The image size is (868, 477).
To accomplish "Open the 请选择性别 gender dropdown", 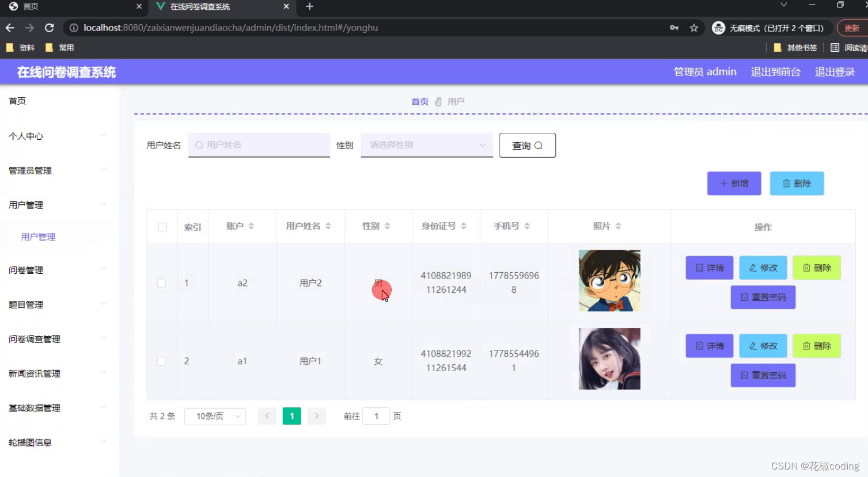I will click(x=426, y=145).
